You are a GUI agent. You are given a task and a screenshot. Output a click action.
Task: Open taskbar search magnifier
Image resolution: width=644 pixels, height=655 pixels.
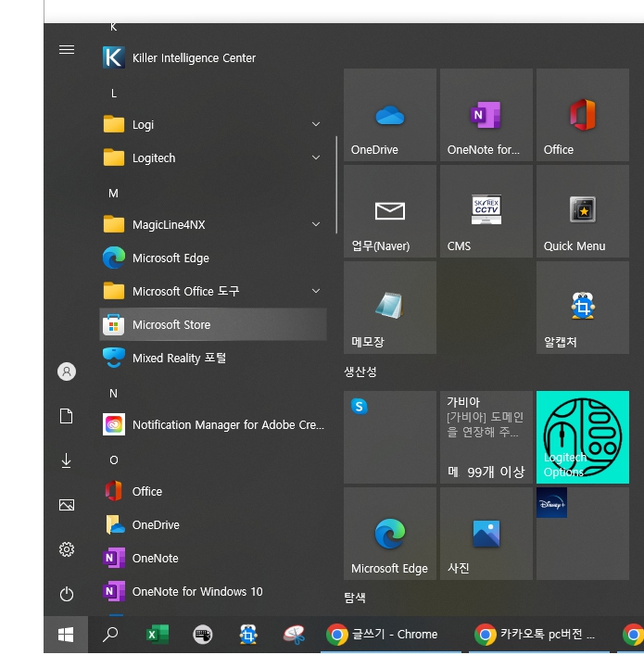point(110,635)
